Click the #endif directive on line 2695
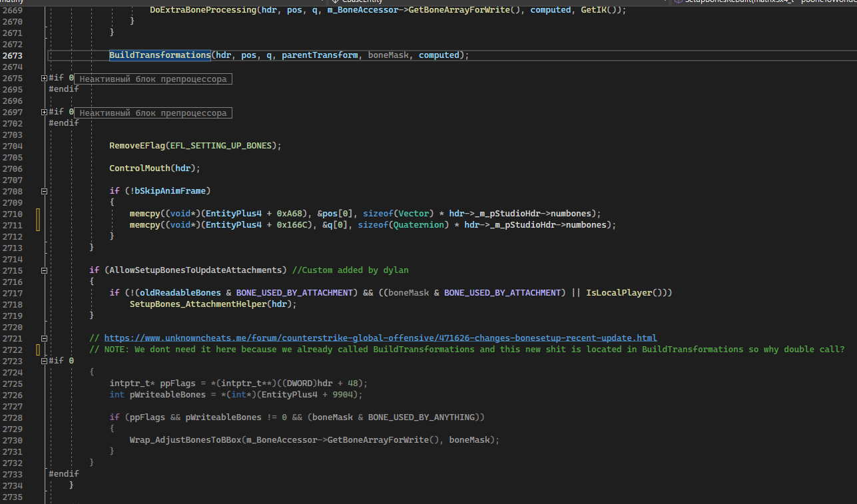 coord(64,89)
